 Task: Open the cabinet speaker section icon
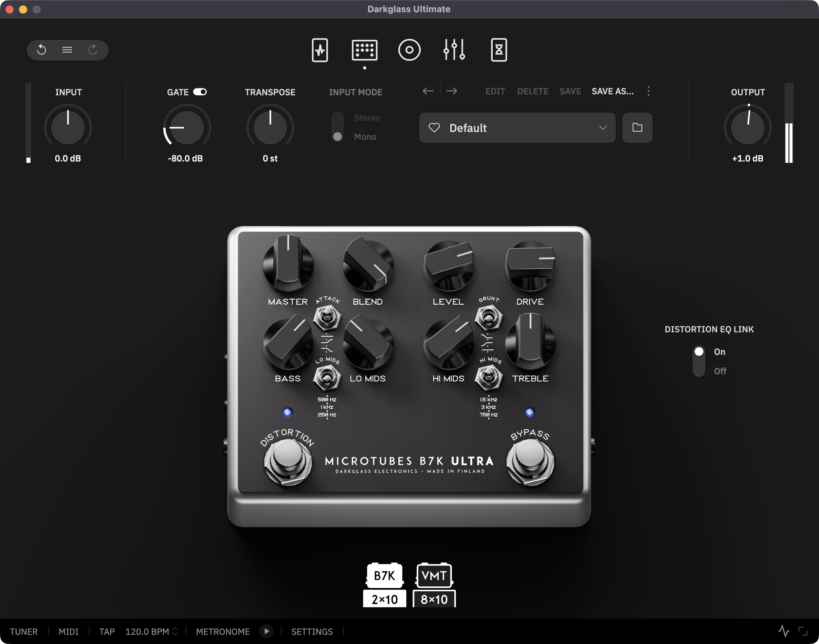(x=409, y=50)
